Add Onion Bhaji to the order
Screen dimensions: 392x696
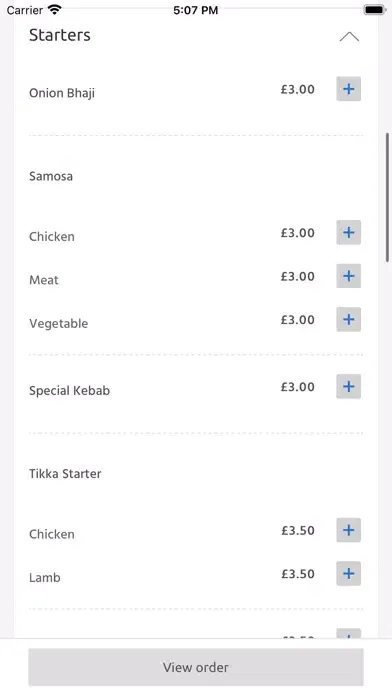click(348, 89)
